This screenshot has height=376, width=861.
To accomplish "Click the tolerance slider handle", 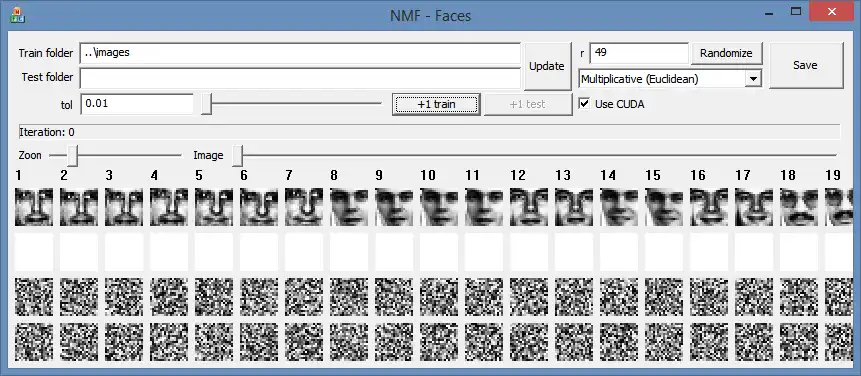I will [206, 104].
